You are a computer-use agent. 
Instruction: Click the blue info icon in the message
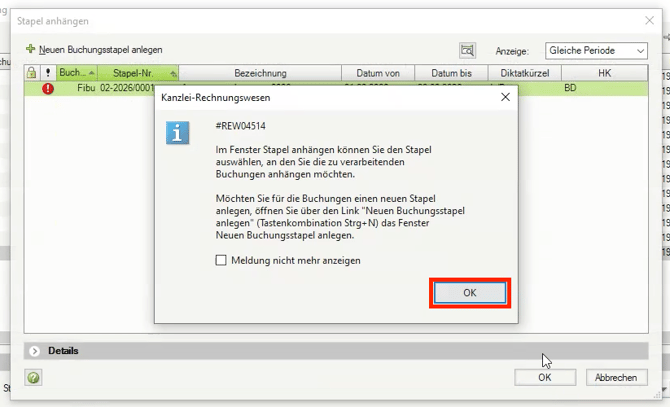pyautogui.click(x=178, y=133)
